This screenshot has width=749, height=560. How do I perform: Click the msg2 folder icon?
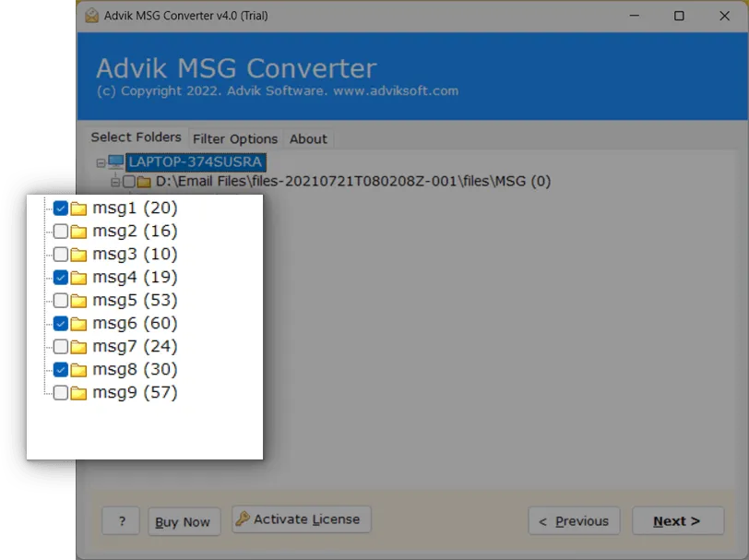(x=78, y=232)
